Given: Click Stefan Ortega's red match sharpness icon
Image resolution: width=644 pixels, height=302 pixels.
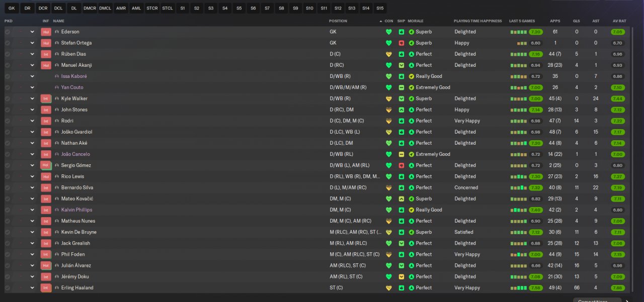Looking at the screenshot, I should tap(401, 43).
